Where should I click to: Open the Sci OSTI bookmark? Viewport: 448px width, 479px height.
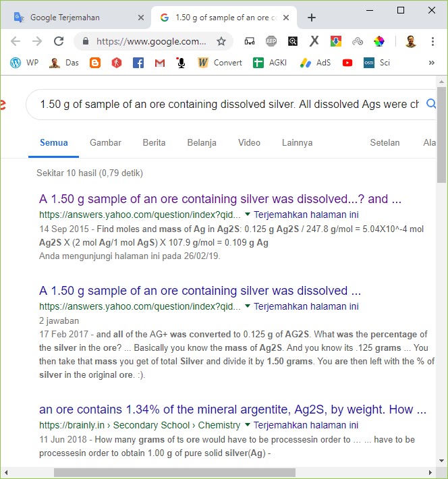click(x=376, y=63)
